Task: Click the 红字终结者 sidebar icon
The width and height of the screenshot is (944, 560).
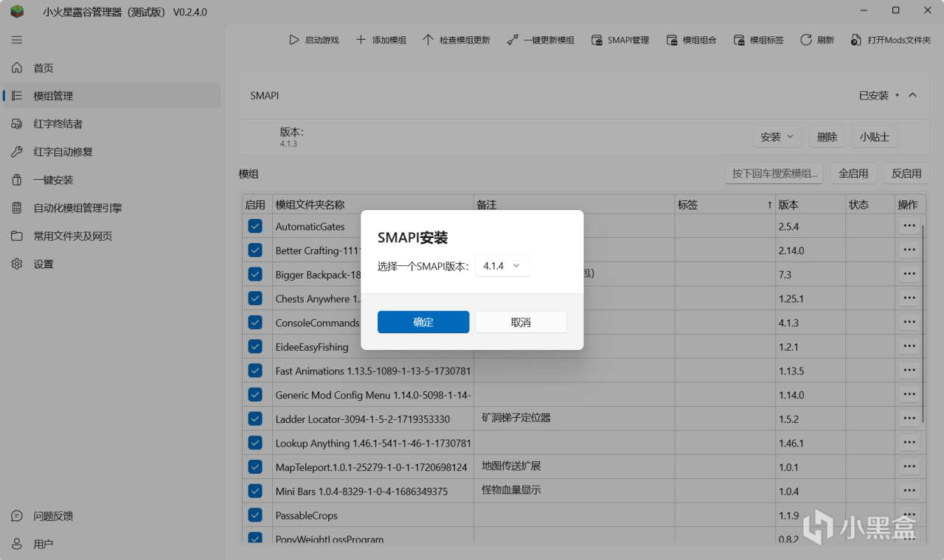Action: coord(17,124)
